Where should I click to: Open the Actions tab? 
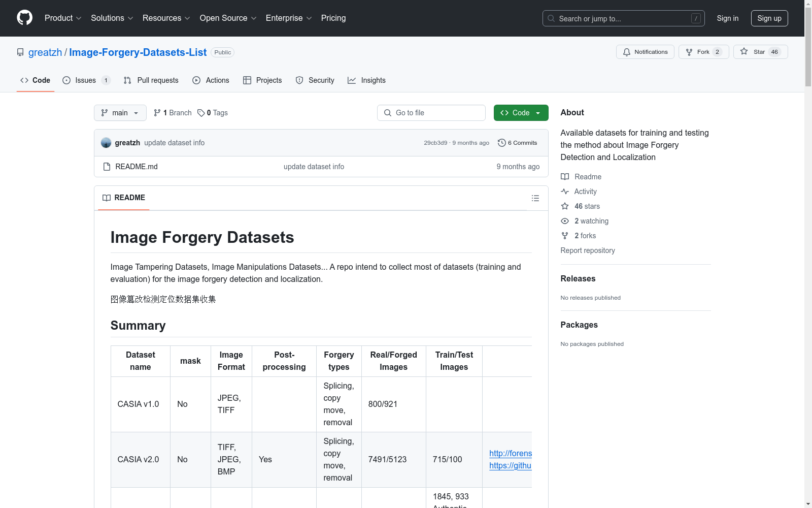[211, 80]
